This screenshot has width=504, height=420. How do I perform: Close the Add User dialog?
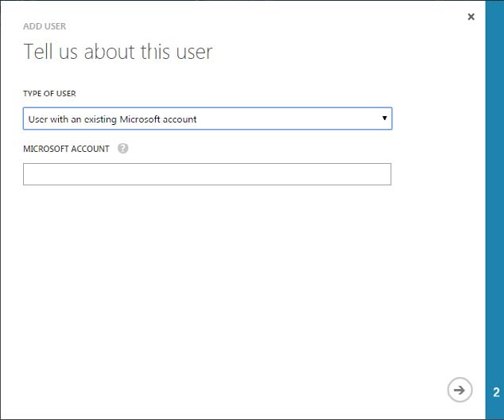471,17
